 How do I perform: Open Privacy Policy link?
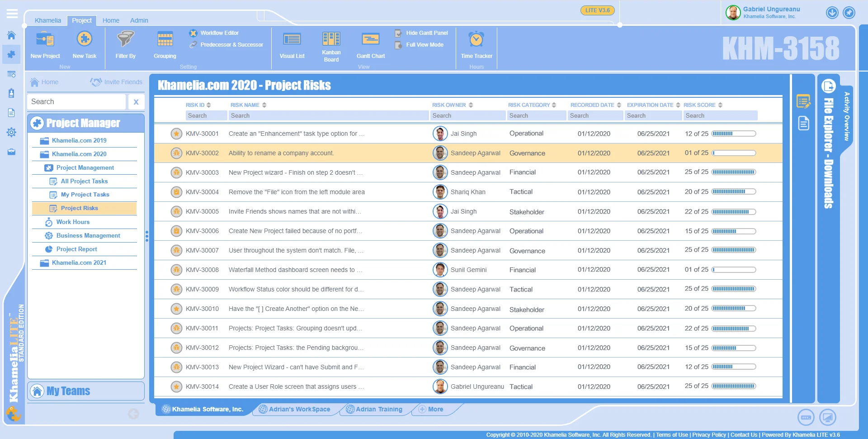(709, 435)
